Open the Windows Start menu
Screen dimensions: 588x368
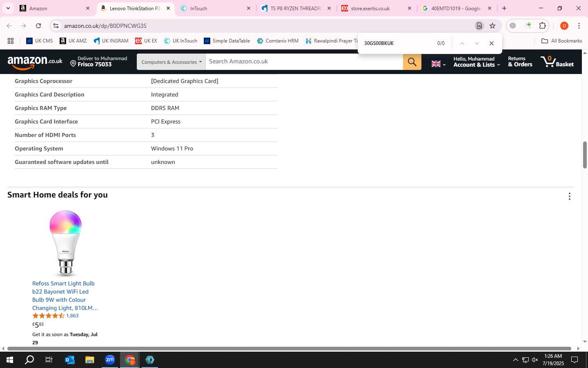point(10,360)
